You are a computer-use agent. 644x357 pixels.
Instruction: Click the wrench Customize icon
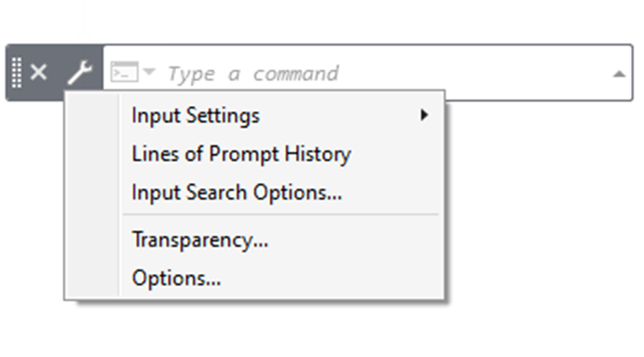coord(80,73)
